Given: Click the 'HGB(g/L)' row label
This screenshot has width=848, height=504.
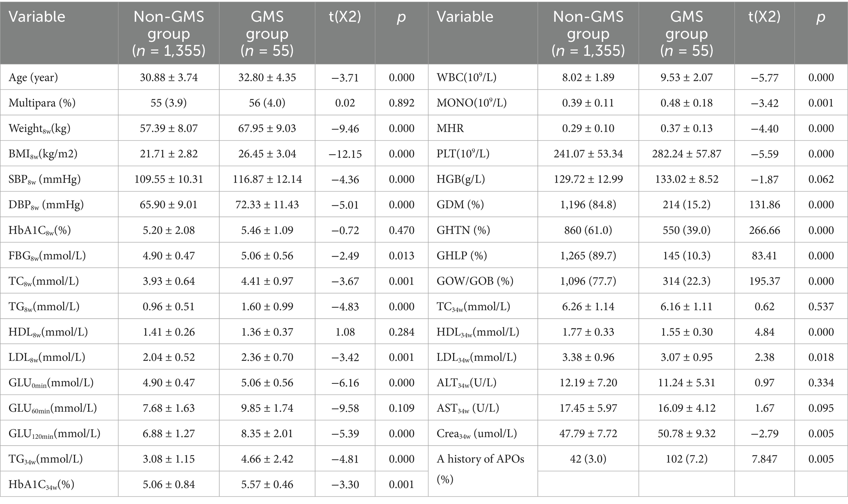Looking at the screenshot, I should point(460,179).
